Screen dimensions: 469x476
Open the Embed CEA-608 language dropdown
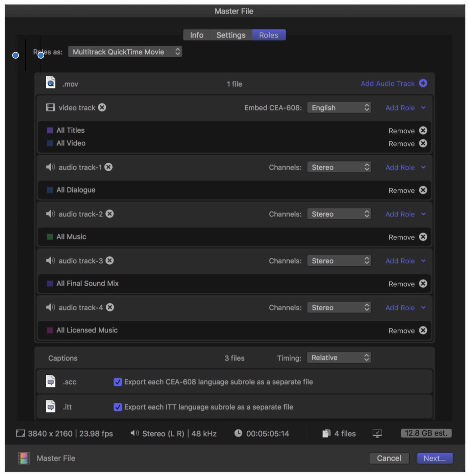tap(339, 108)
